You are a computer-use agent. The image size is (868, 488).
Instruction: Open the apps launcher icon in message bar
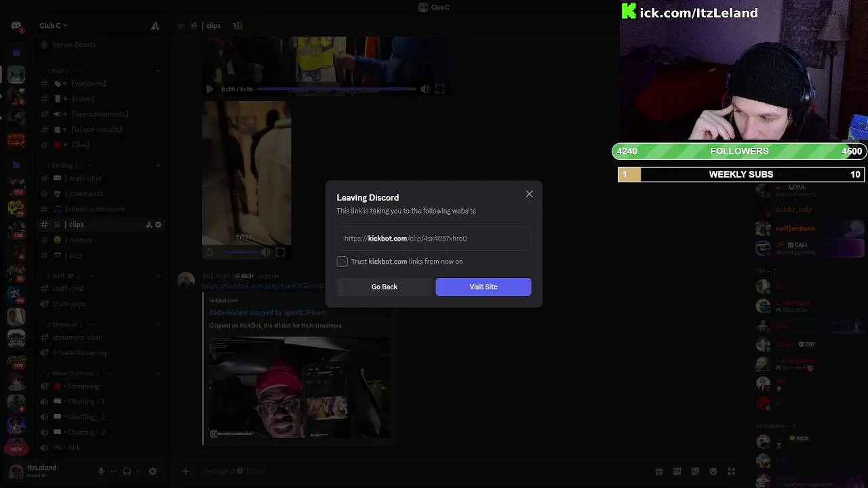coord(732,472)
